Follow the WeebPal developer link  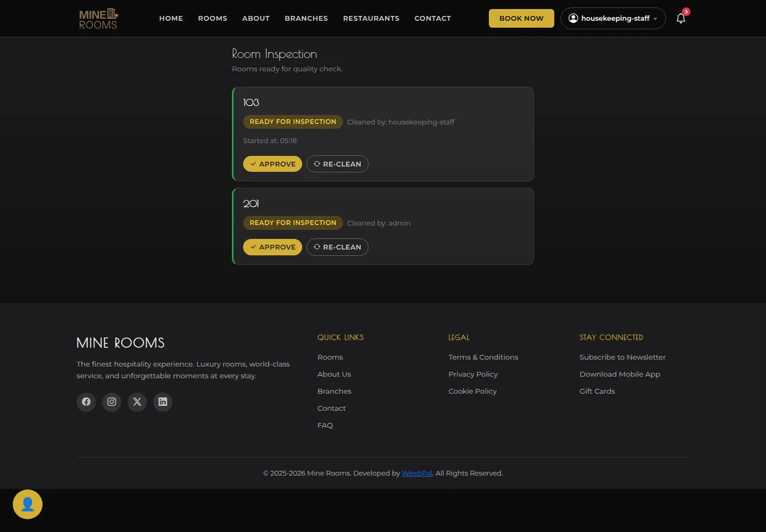point(417,473)
